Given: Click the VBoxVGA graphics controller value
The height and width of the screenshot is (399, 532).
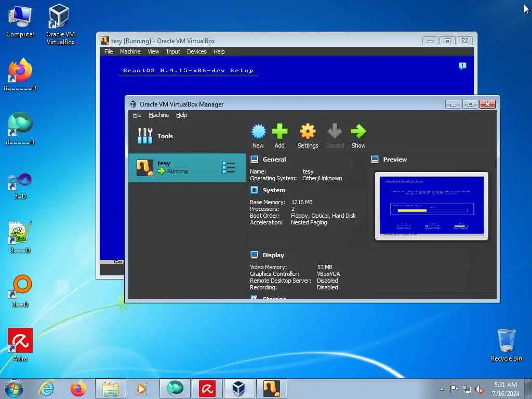Looking at the screenshot, I should click(328, 274).
